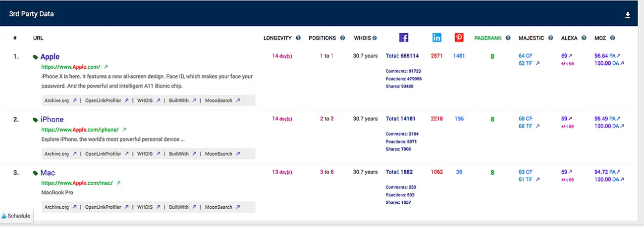Click the LinkedIn column icon
Viewport: 644px width, 228px height.
pyautogui.click(x=437, y=38)
